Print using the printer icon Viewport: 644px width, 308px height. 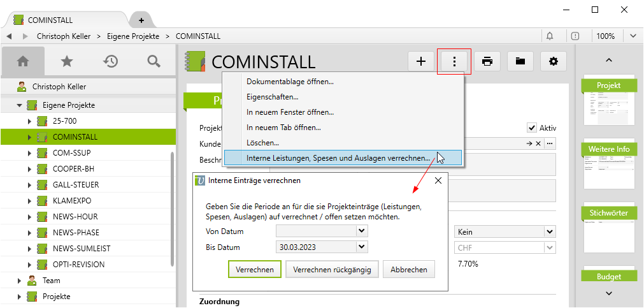[487, 61]
